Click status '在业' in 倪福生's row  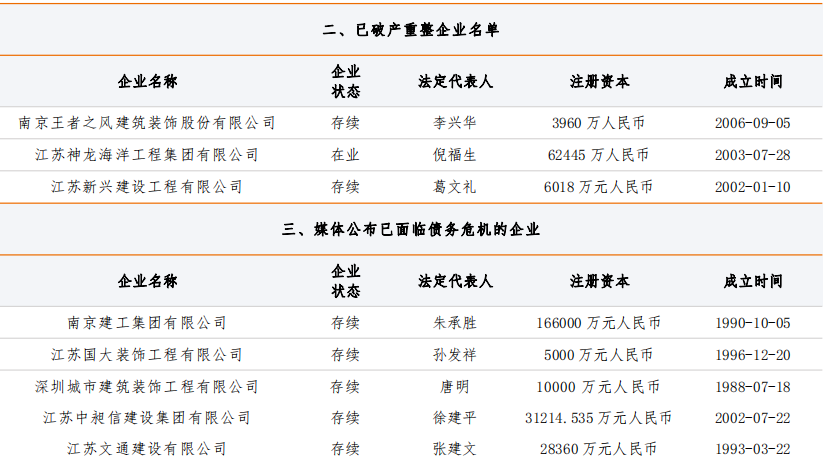click(x=345, y=155)
